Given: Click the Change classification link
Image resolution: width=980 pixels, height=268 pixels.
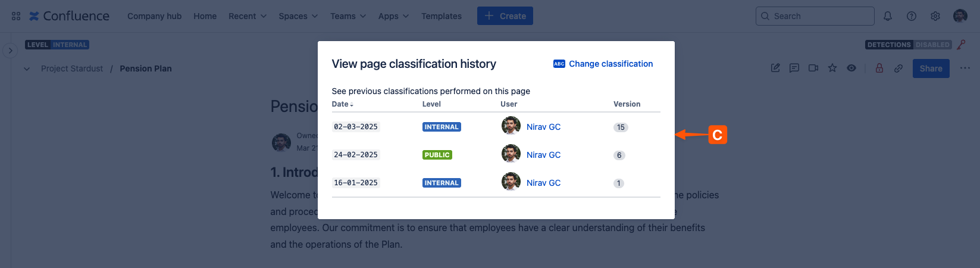Looking at the screenshot, I should [610, 64].
